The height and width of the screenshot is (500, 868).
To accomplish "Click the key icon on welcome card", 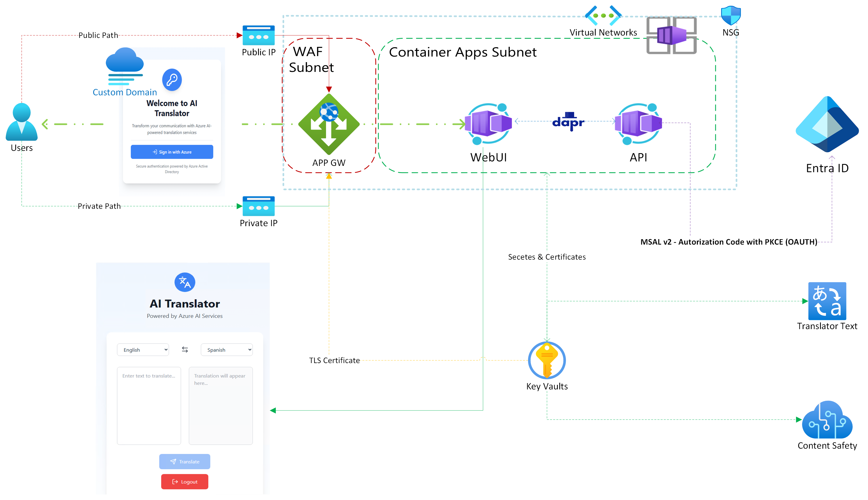I will 172,80.
